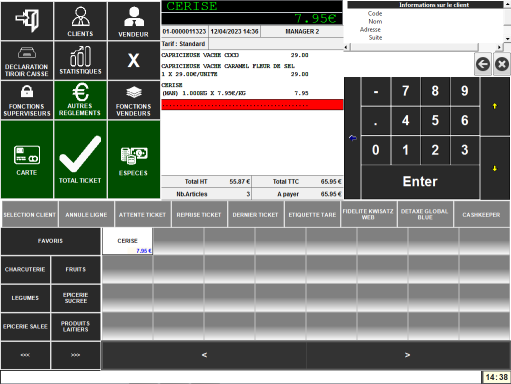Click the round X cancel icon
The height and width of the screenshot is (384, 511).
pyautogui.click(x=502, y=64)
